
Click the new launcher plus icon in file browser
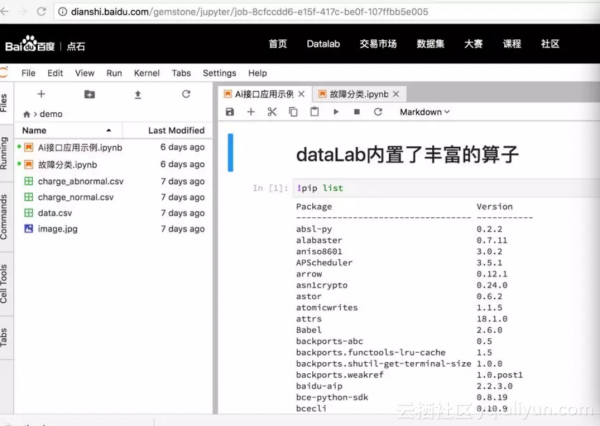pyautogui.click(x=41, y=94)
